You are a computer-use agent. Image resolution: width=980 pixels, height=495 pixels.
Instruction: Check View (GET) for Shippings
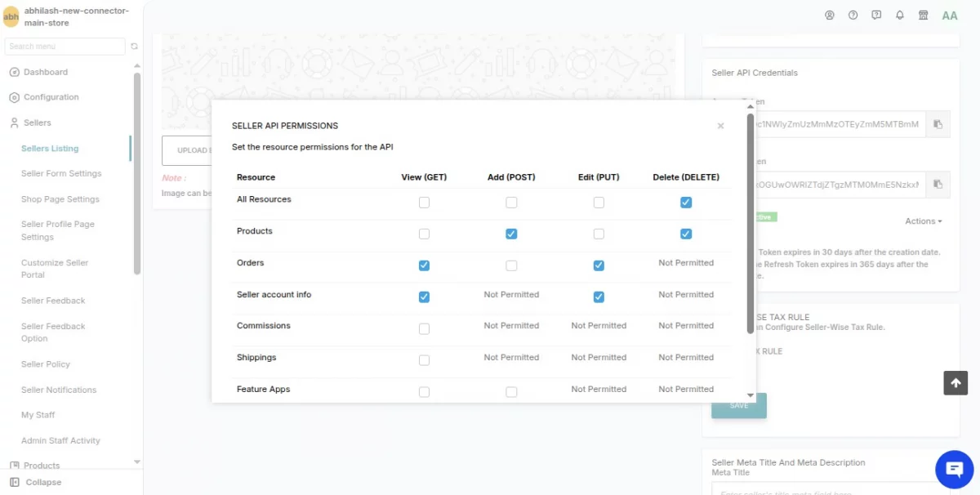point(424,360)
